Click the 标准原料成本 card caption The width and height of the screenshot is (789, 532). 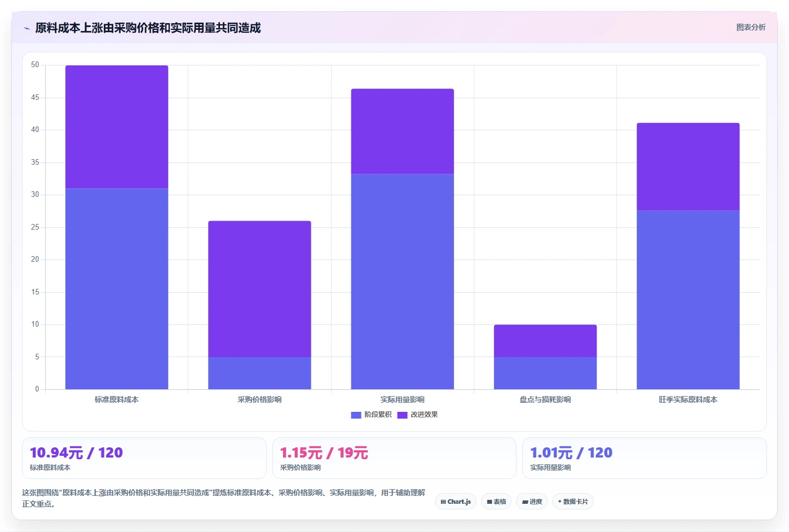pyautogui.click(x=50, y=468)
